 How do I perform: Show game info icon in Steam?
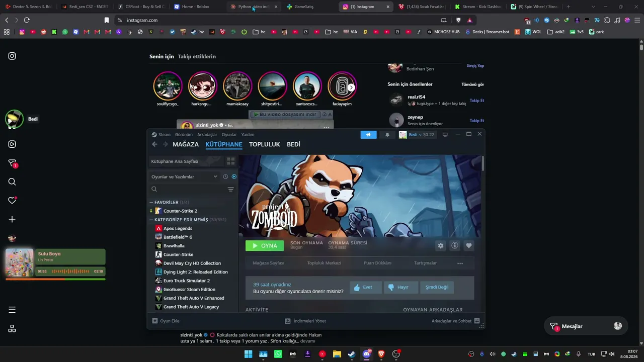455,246
